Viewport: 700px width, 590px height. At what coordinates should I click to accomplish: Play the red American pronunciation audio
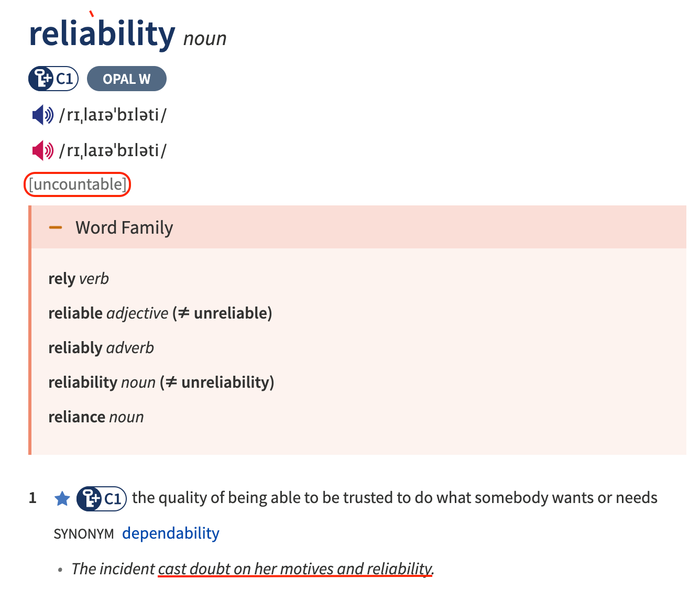click(x=43, y=151)
